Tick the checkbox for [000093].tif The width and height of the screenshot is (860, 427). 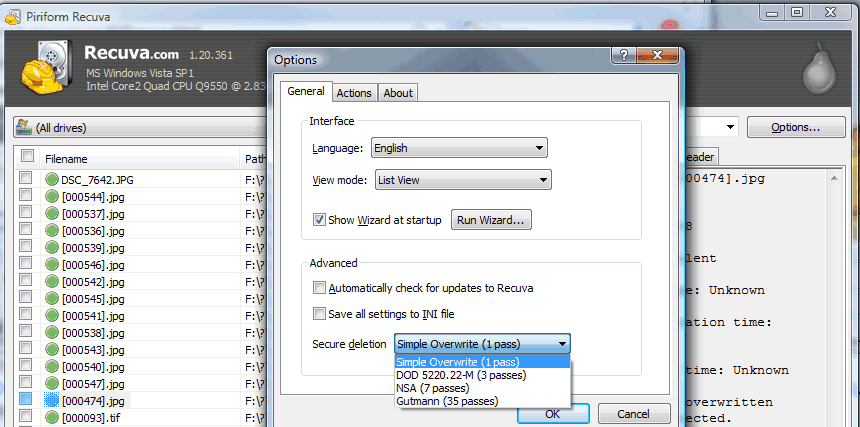pos(25,416)
